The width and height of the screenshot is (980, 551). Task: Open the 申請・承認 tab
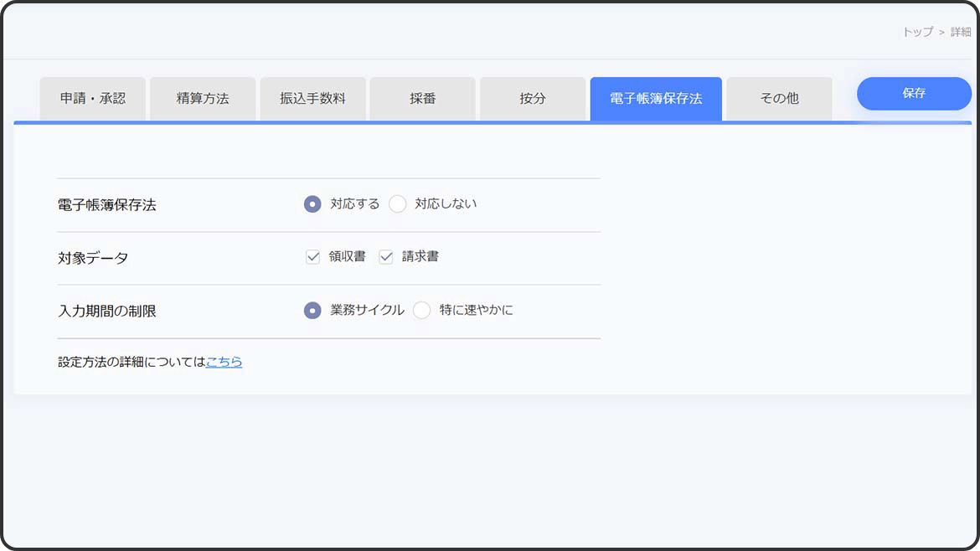[x=93, y=99]
